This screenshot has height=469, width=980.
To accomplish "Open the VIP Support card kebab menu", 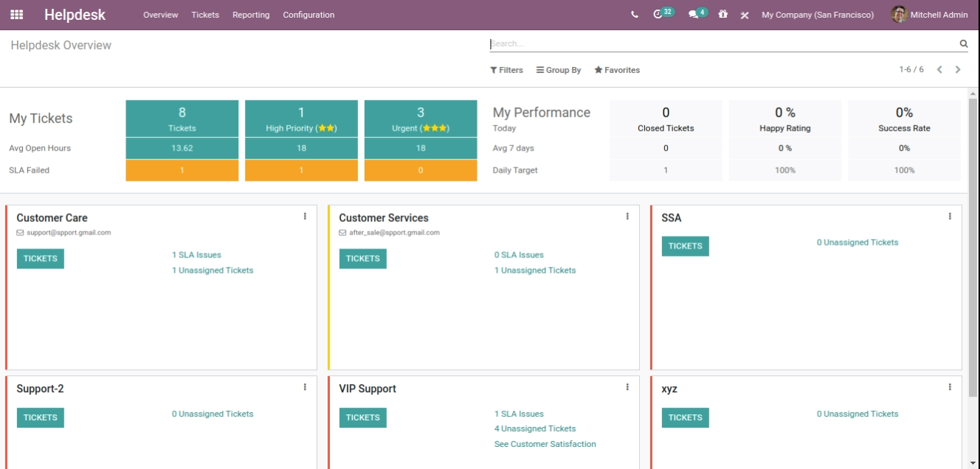I will coord(627,387).
